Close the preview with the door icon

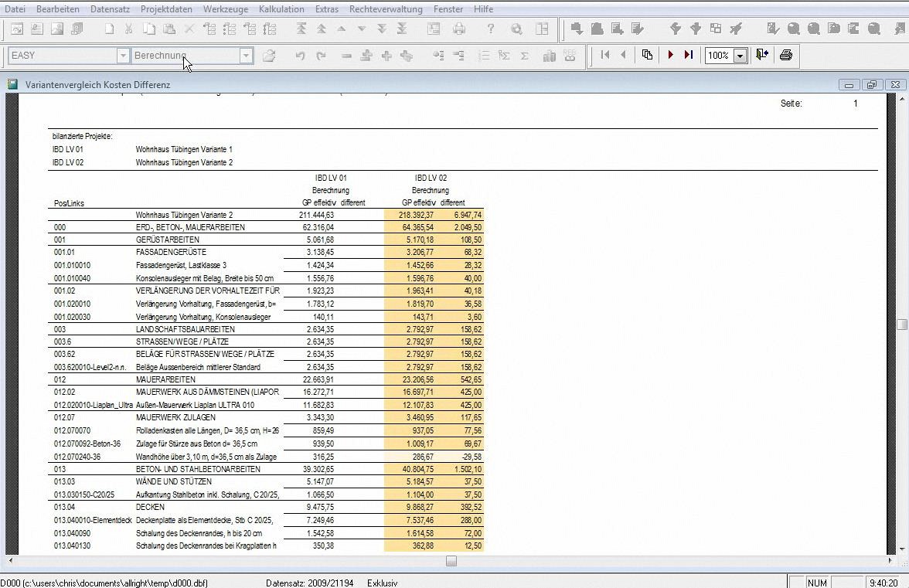[762, 56]
